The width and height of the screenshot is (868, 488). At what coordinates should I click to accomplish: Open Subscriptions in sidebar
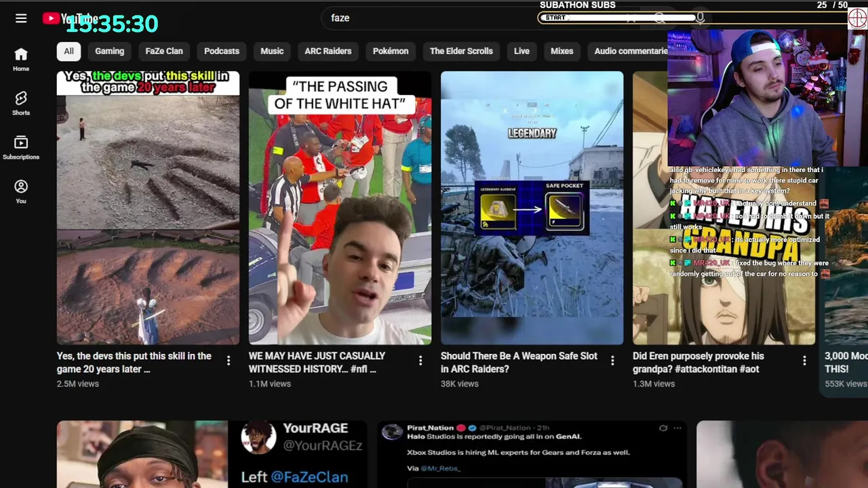pyautogui.click(x=21, y=148)
